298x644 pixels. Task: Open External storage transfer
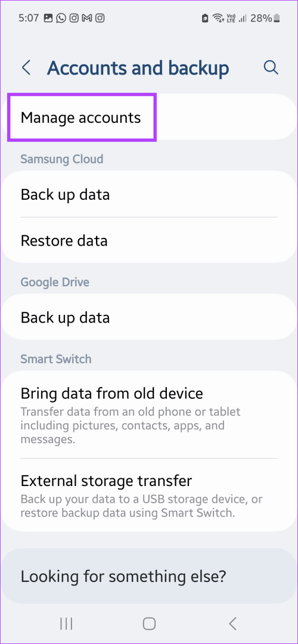[149, 496]
